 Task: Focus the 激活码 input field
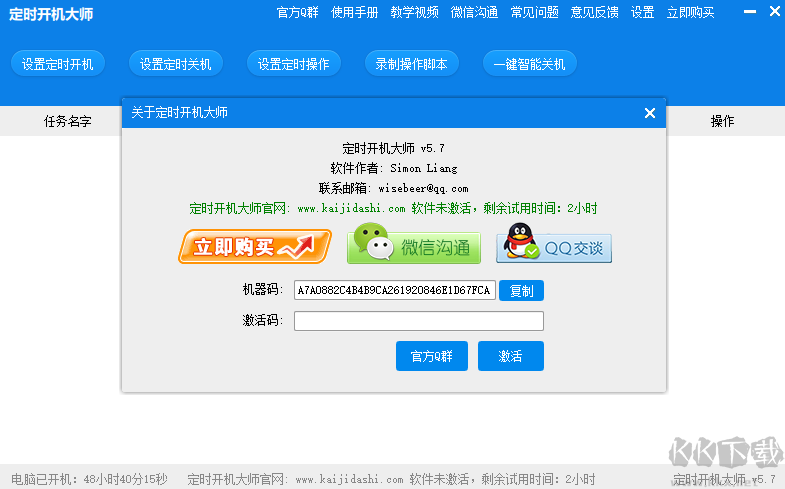tap(419, 321)
